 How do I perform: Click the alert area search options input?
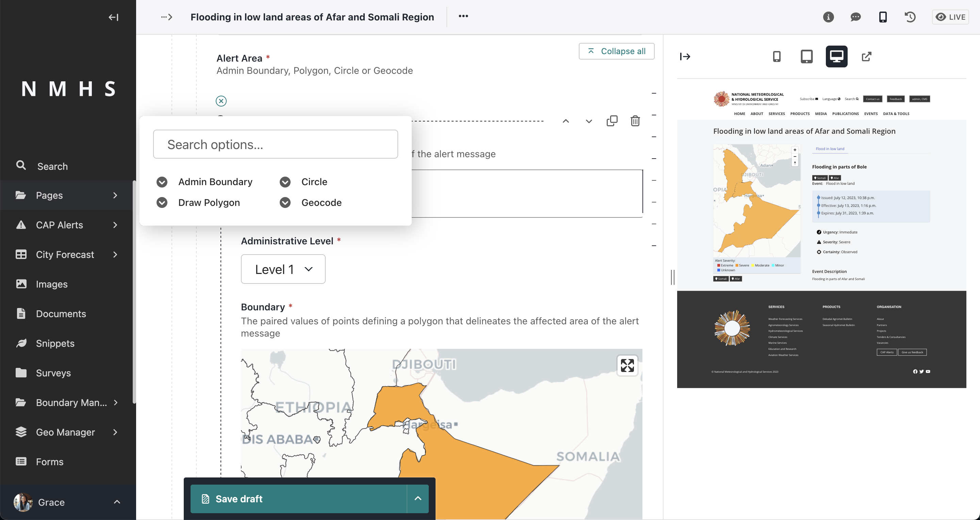coord(275,144)
